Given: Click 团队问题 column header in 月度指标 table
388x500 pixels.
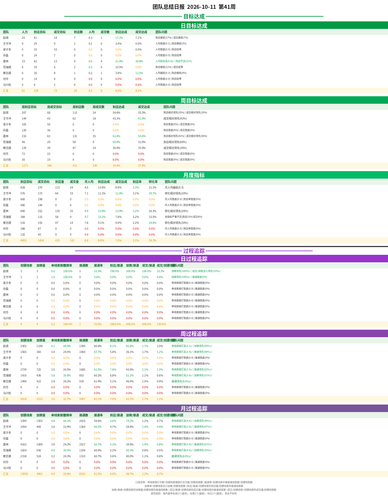Looking at the screenshot, I should coord(171,182).
